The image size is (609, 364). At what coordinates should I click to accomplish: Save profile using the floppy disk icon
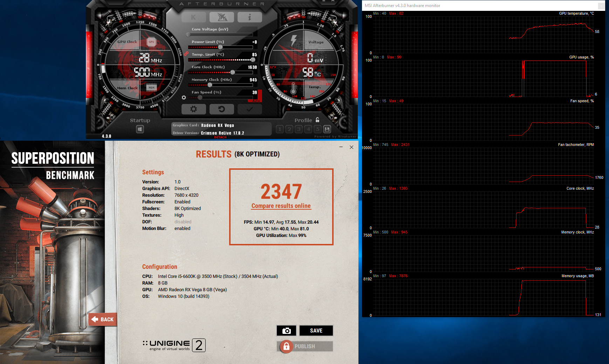tap(327, 129)
